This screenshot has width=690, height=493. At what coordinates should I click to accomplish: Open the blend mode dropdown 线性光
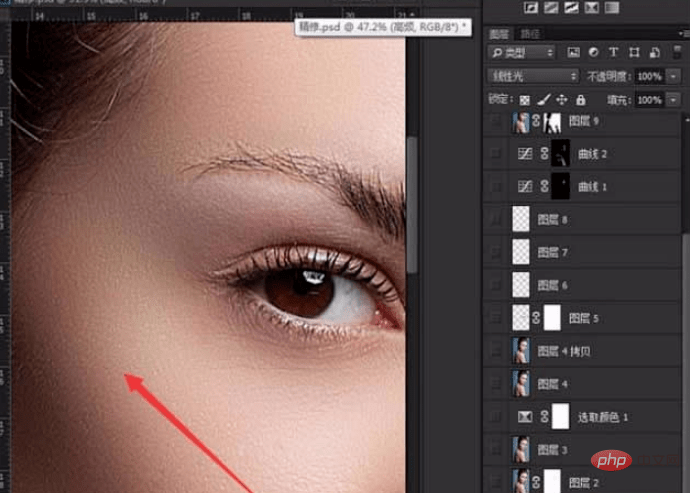click(532, 76)
